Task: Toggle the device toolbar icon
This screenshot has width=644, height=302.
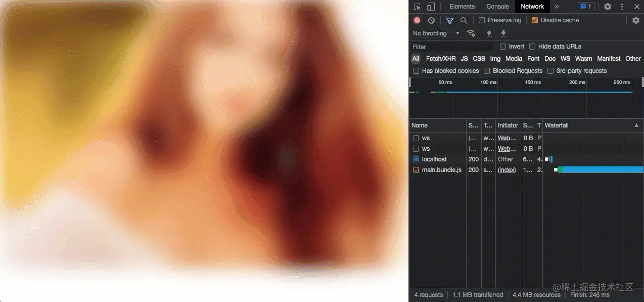Action: coord(431,7)
